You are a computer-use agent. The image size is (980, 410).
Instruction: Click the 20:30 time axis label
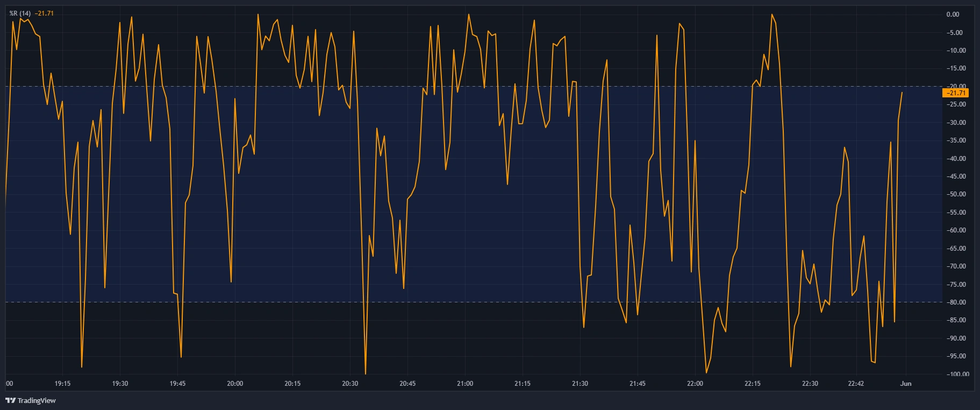350,384
